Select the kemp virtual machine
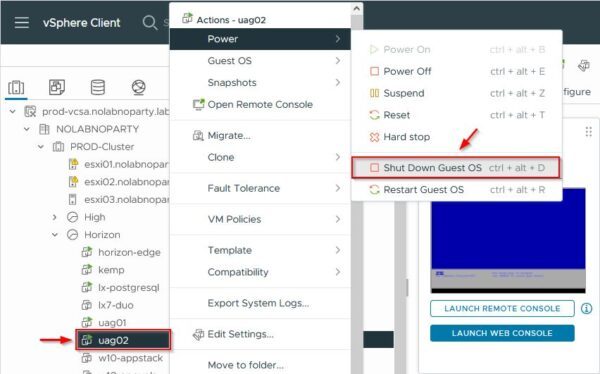 point(111,270)
